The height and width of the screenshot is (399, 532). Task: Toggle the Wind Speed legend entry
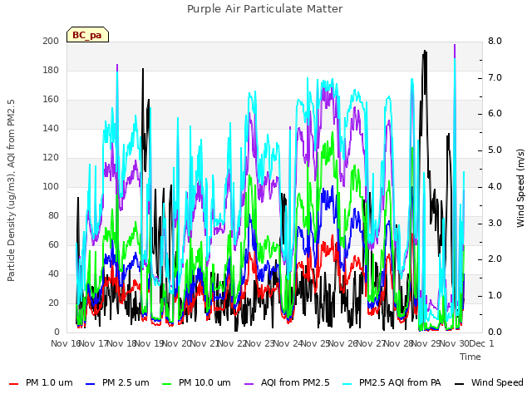[489, 382]
